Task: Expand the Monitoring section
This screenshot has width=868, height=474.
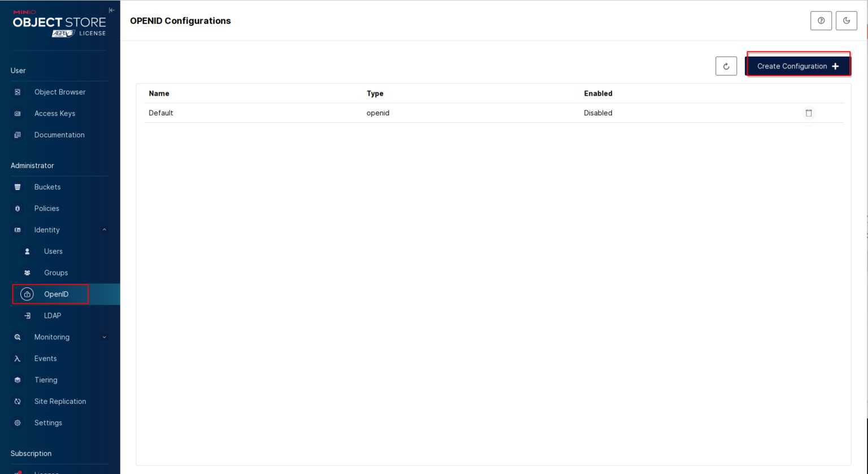Action: pyautogui.click(x=104, y=337)
